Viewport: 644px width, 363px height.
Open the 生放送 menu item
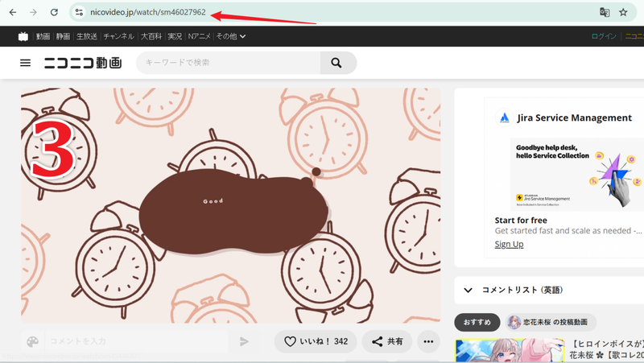coord(87,36)
